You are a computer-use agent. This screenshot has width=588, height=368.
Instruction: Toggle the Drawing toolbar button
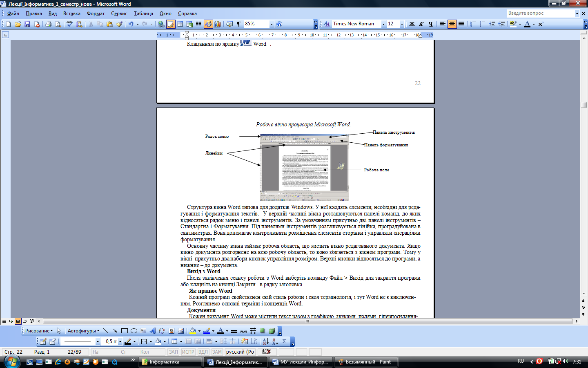click(208, 24)
